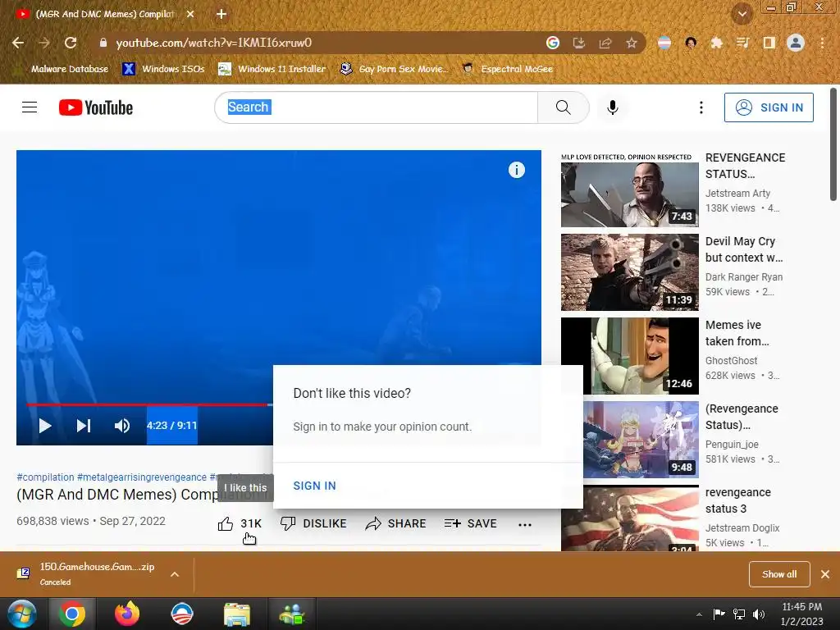The image size is (840, 630).
Task: Open Devil May Cry context video thumbnail
Action: click(x=629, y=272)
